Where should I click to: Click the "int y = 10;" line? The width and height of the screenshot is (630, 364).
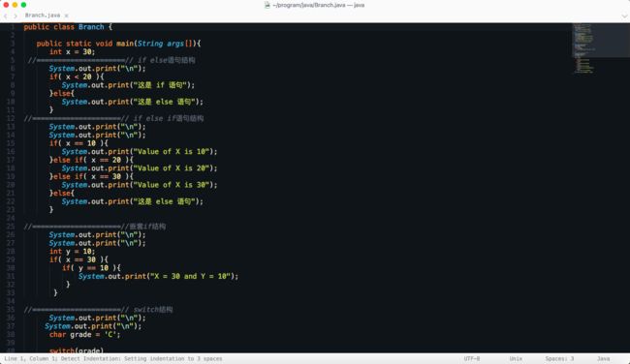pos(73,252)
